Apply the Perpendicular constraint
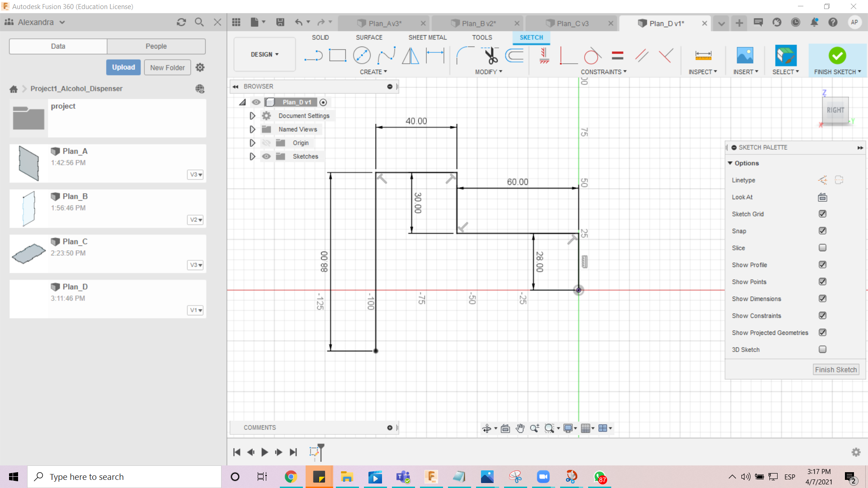 tap(568, 56)
